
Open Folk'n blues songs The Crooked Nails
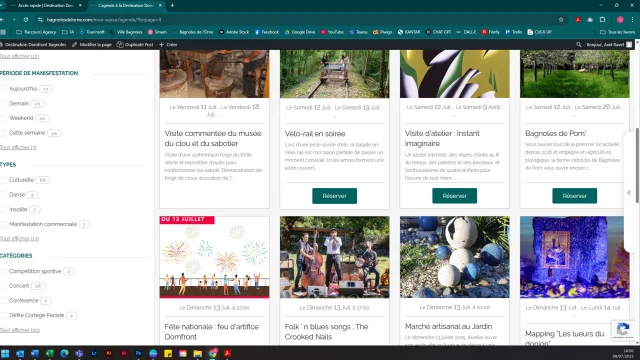pyautogui.click(x=327, y=332)
